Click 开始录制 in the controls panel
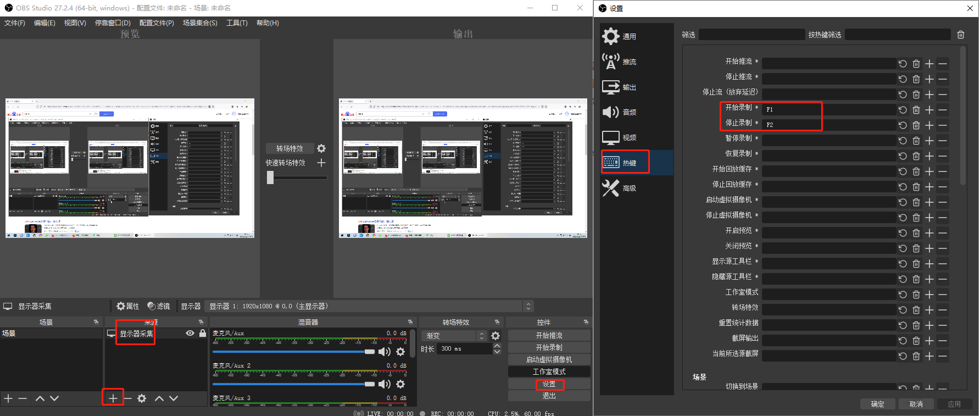 coord(549,347)
